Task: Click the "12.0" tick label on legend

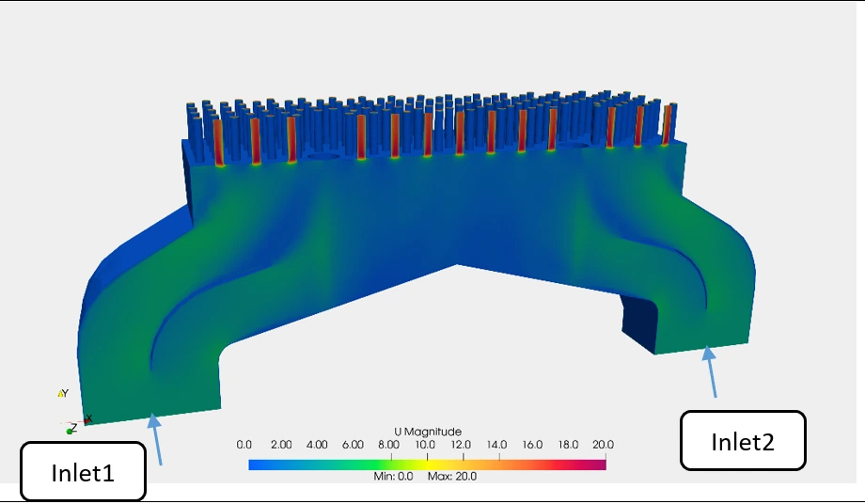Action: (461, 445)
